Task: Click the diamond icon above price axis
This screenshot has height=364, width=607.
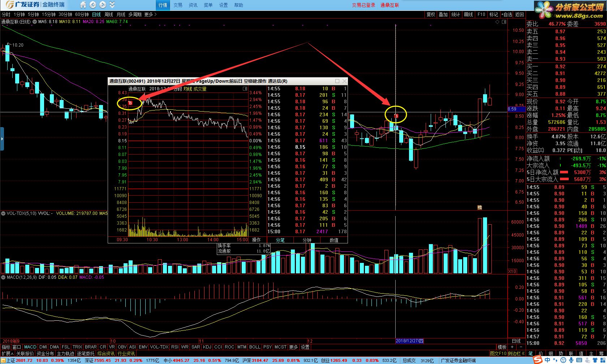Action: [x=498, y=22]
